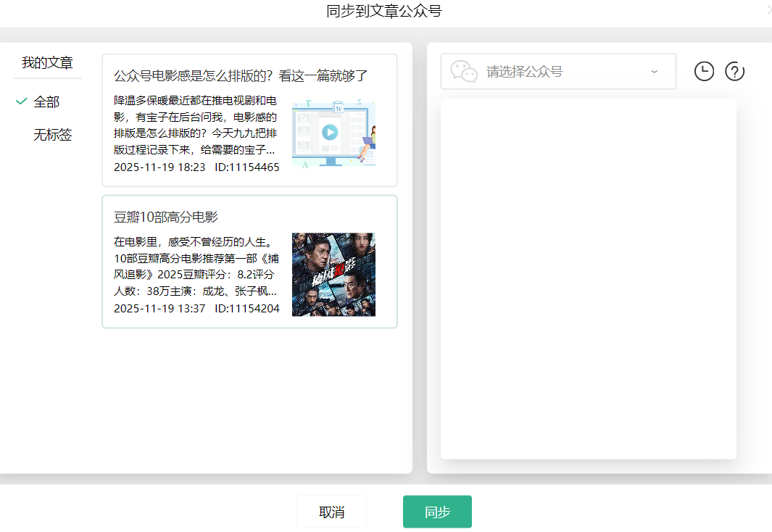Click the movie poster thumbnail

coord(333,275)
